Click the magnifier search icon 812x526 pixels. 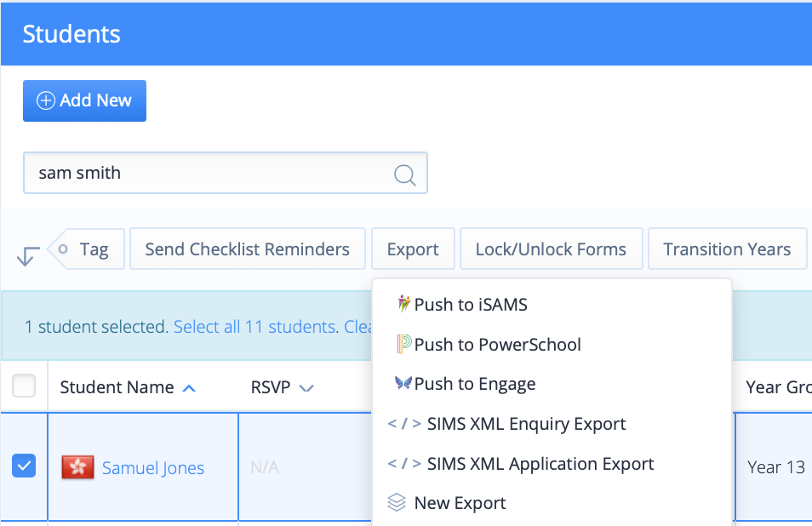[x=404, y=175]
